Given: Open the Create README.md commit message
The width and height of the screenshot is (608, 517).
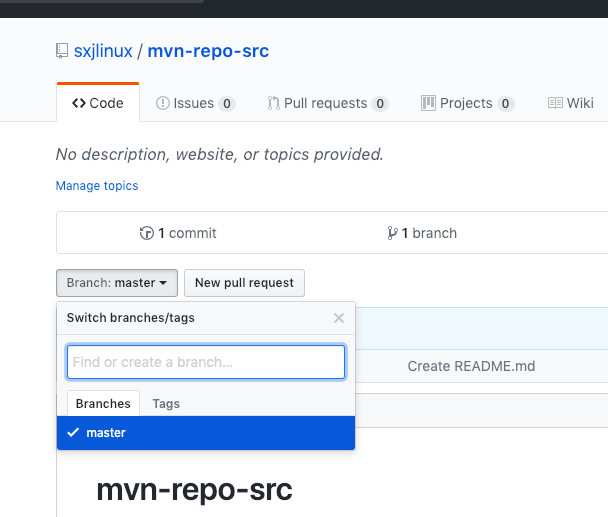Looking at the screenshot, I should pos(471,366).
